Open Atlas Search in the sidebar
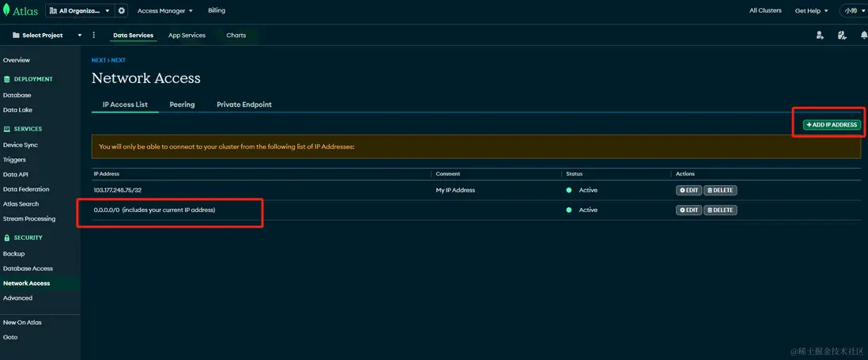 click(21, 204)
